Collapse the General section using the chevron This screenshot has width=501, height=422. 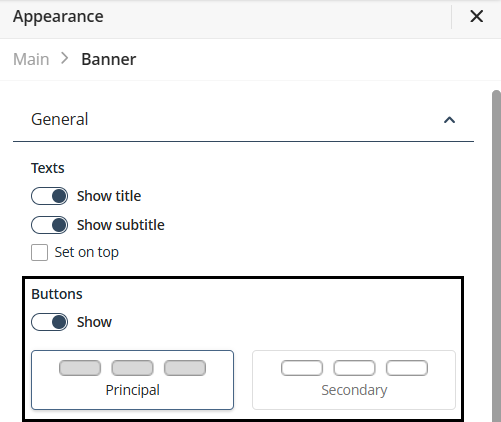coord(449,120)
